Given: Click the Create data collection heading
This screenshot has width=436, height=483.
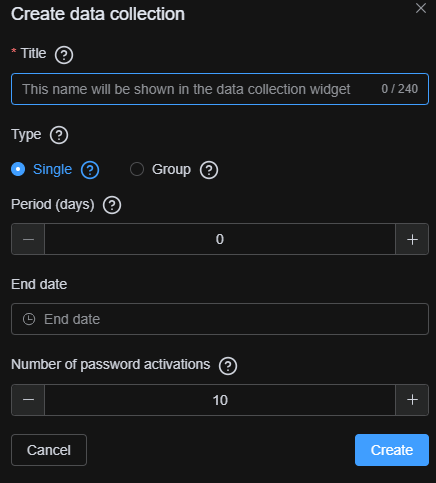Looking at the screenshot, I should (98, 14).
